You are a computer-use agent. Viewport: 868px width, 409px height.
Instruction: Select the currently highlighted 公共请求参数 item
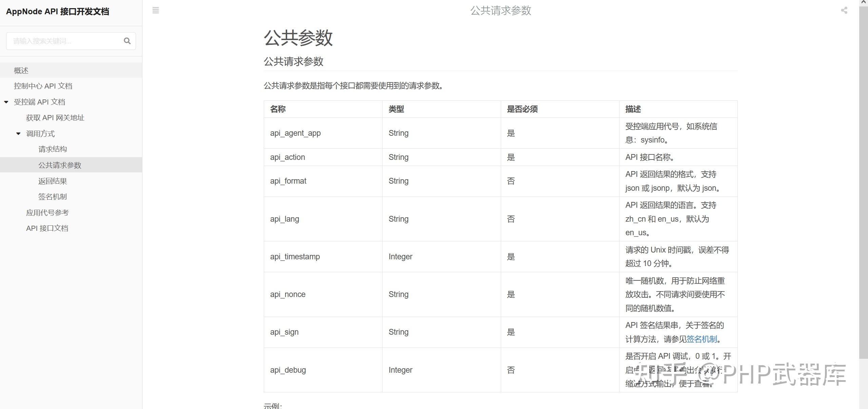pos(60,165)
